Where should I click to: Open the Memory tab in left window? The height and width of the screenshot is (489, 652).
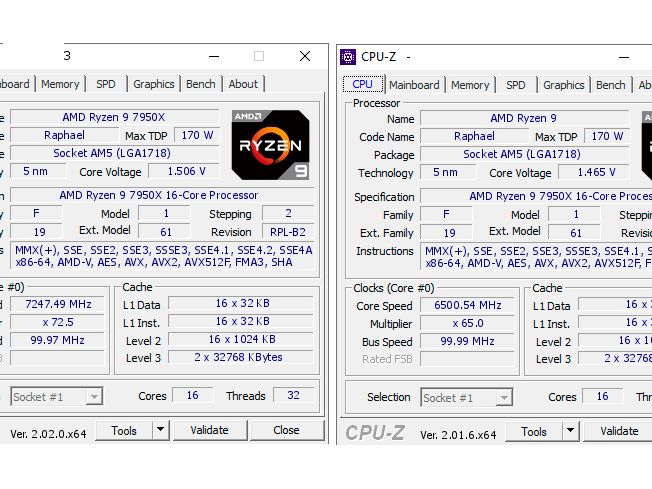pos(60,84)
